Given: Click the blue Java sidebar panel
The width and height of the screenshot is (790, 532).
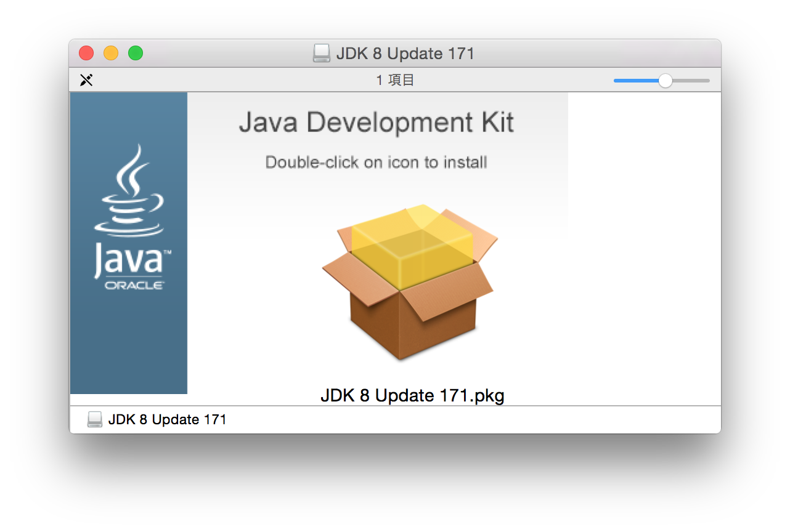Looking at the screenshot, I should pos(128,345).
